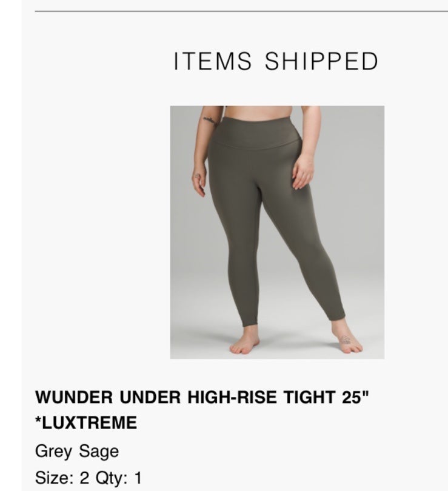This screenshot has width=448, height=491.
Task: Click the forearm tattoo in the product photo
Action: click(x=209, y=120)
